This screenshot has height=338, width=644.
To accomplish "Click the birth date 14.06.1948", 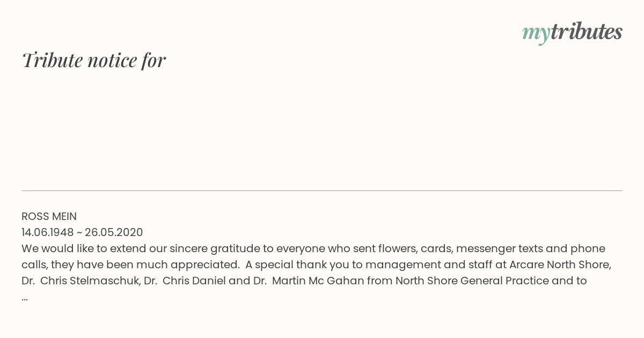I will [x=48, y=232].
